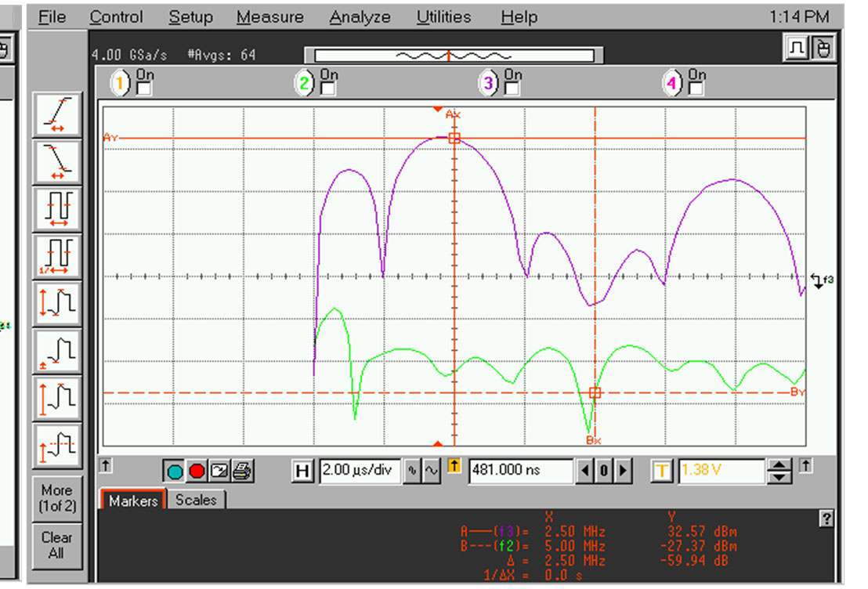Increase trigger level using the stepper arrows
This screenshot has width=868, height=589.
click(778, 467)
